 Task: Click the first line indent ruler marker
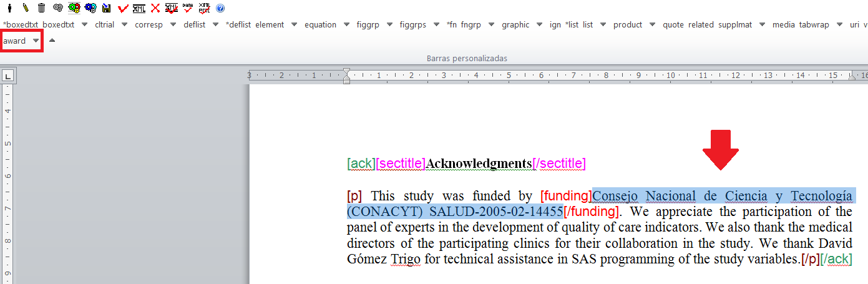point(347,72)
